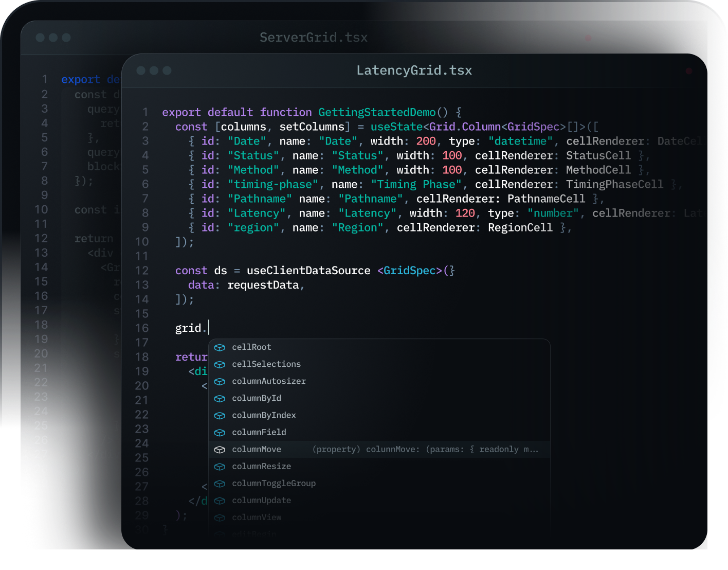Click the cube icon beside cellSelections suggestion
Screen dimensions: 728x570
click(220, 365)
